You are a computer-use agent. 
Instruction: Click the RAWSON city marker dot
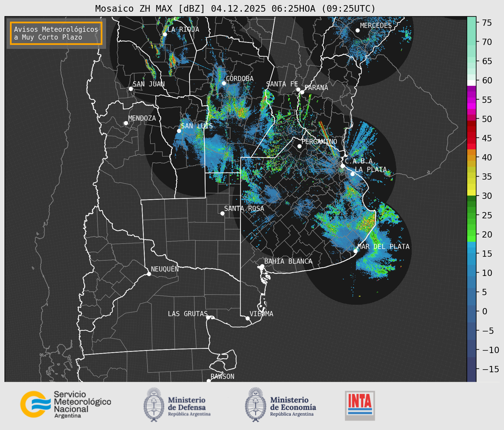(x=209, y=381)
